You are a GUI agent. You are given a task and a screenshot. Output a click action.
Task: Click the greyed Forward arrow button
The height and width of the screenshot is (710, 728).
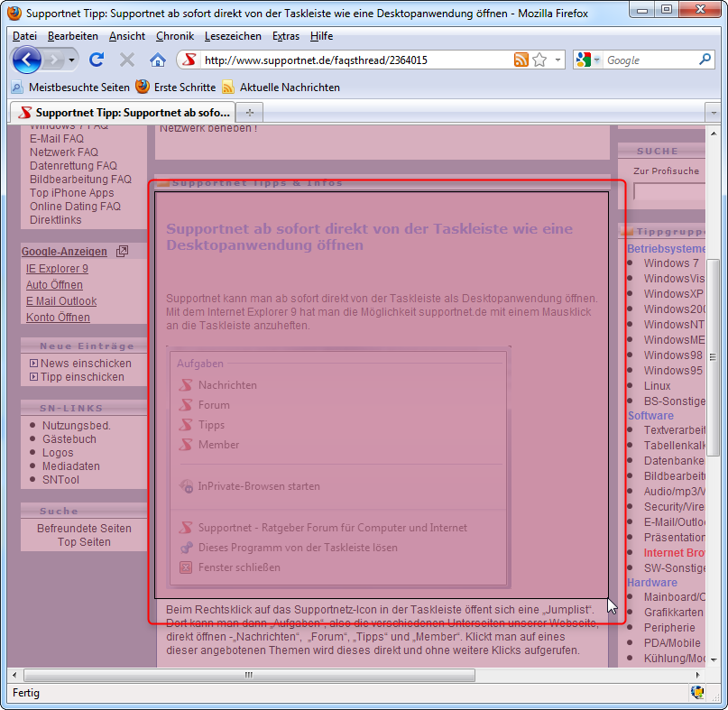(54, 60)
